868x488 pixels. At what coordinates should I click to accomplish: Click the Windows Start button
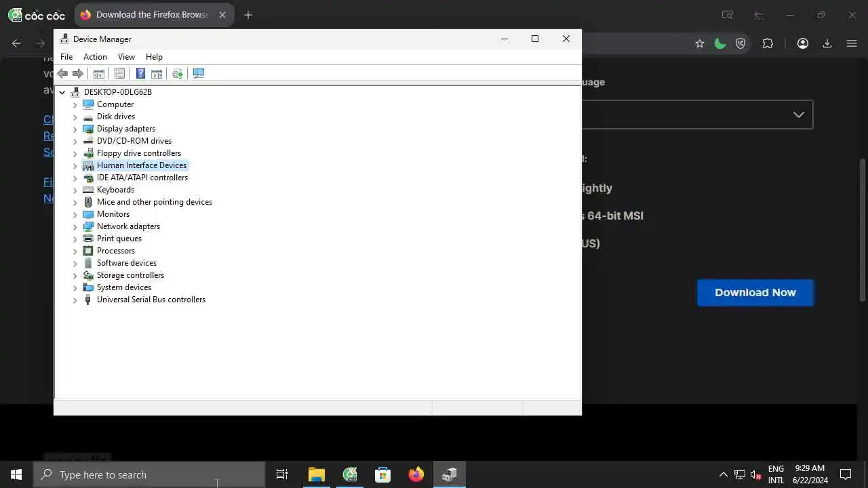click(16, 474)
